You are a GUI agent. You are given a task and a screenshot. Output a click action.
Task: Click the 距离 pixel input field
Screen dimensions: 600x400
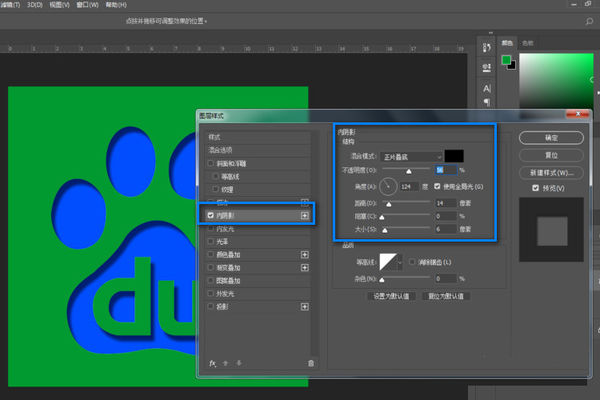(446, 203)
